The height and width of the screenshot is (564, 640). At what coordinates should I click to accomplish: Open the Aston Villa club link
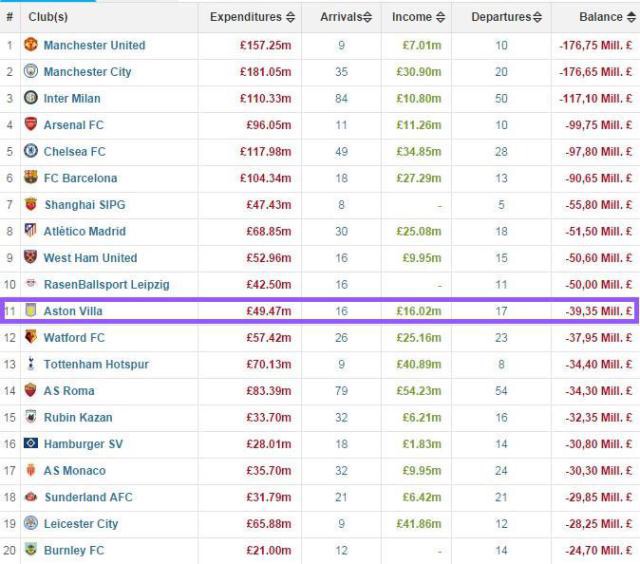[x=73, y=311]
